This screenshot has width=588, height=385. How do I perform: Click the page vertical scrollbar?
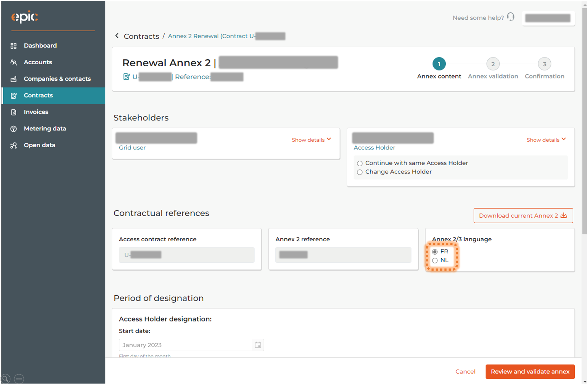click(584, 122)
